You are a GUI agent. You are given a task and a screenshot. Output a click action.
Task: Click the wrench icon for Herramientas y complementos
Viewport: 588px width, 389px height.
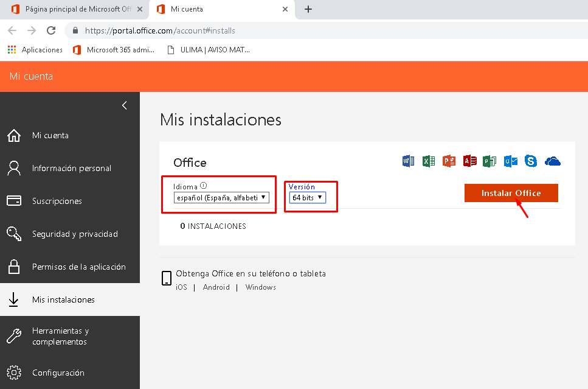click(x=14, y=336)
